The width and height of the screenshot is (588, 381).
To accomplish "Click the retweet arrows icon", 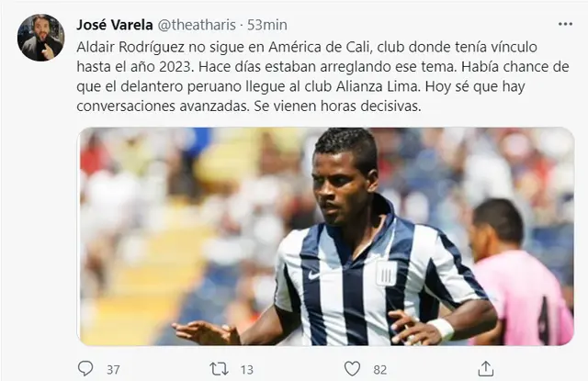I will point(219,369).
